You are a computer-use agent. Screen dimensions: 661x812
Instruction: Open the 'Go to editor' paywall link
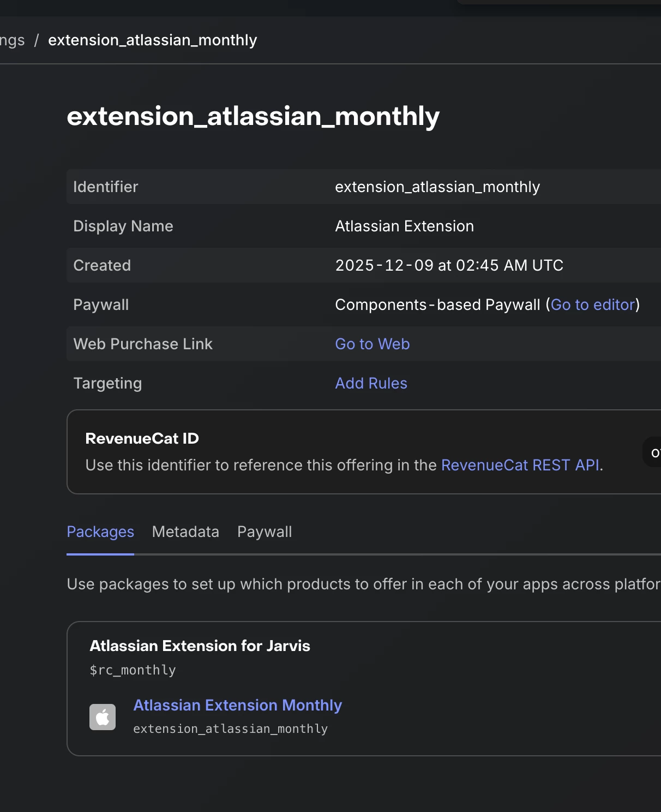tap(593, 304)
